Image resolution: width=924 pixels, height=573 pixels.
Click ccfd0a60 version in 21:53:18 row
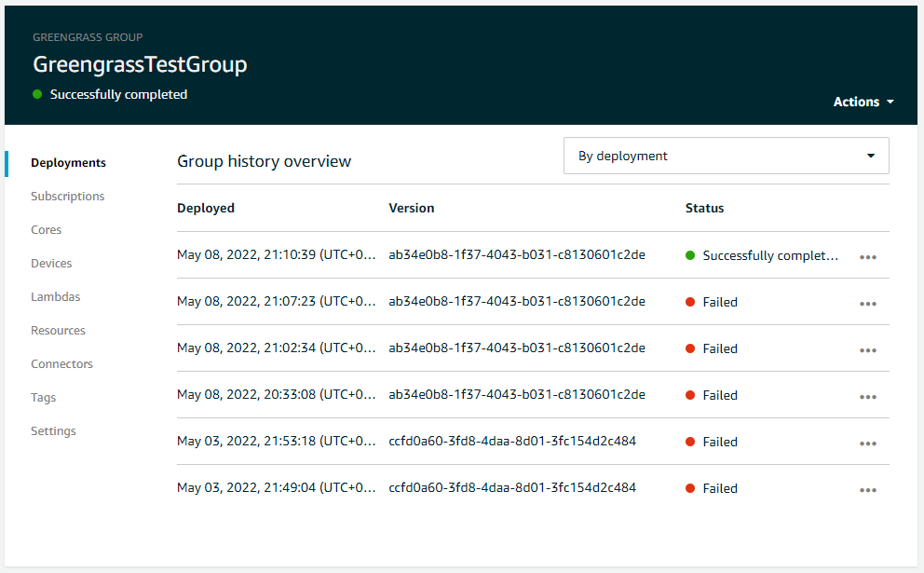512,441
